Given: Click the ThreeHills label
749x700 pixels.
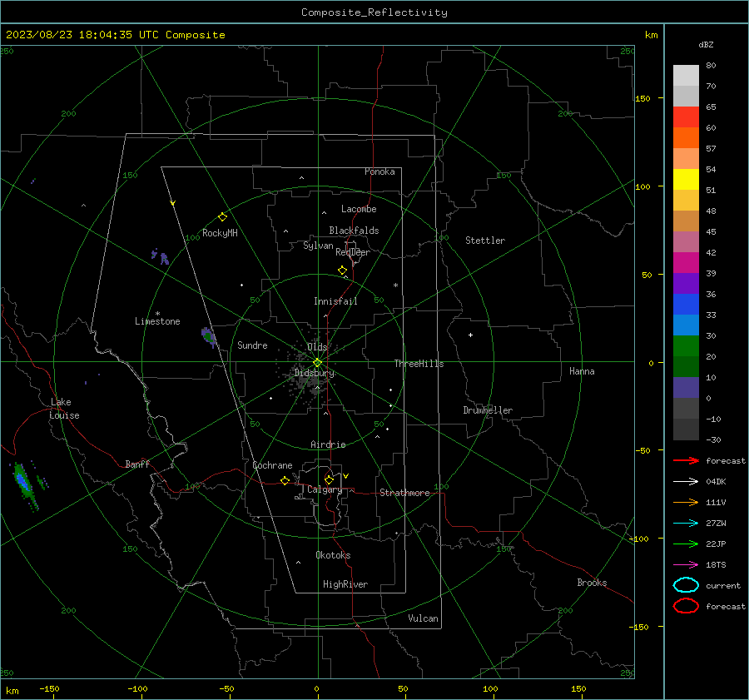Looking at the screenshot, I should coord(419,364).
